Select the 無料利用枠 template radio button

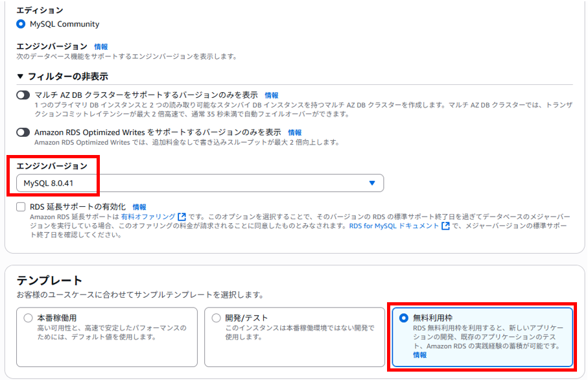(x=404, y=318)
